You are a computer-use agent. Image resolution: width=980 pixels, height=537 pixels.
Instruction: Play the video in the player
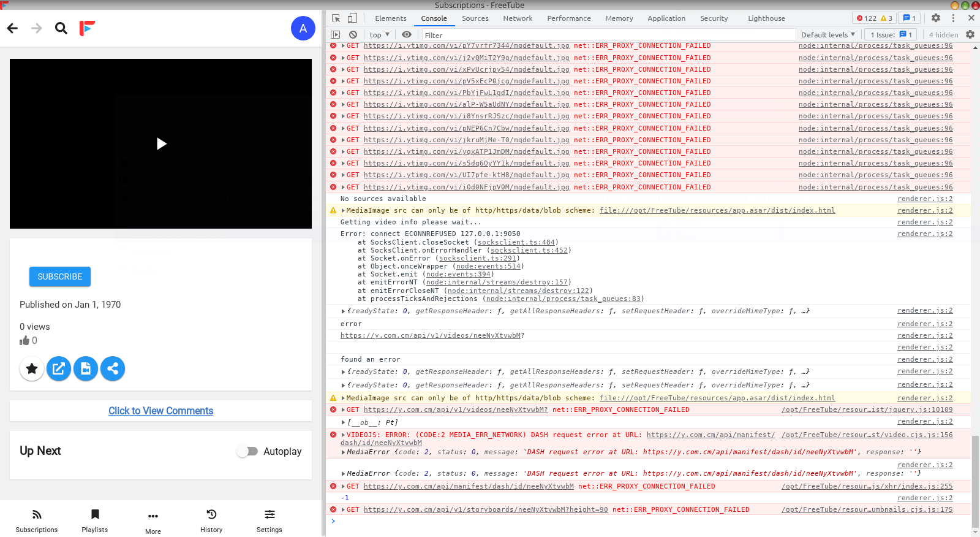pyautogui.click(x=161, y=143)
